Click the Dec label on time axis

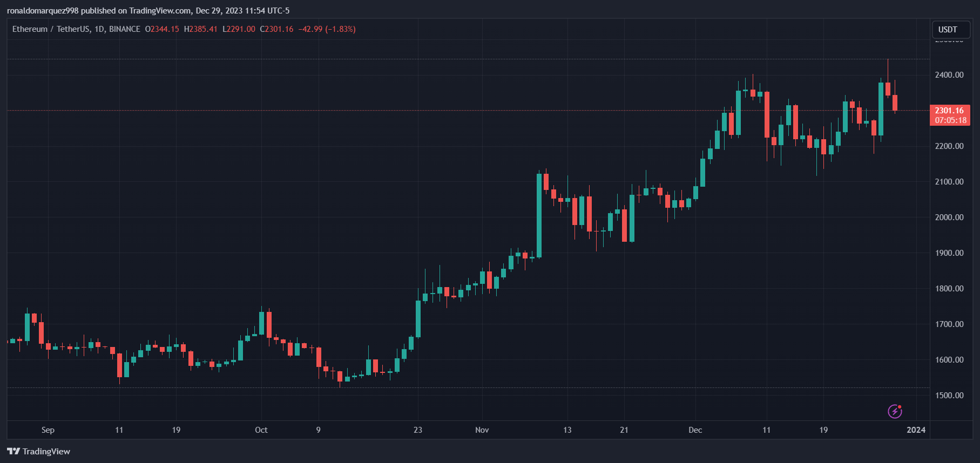coord(695,430)
